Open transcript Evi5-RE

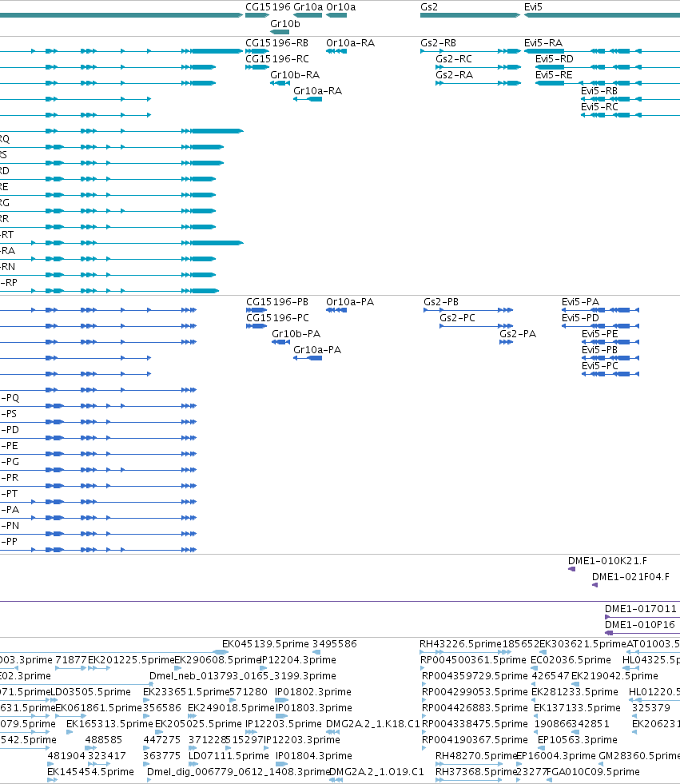(554, 75)
